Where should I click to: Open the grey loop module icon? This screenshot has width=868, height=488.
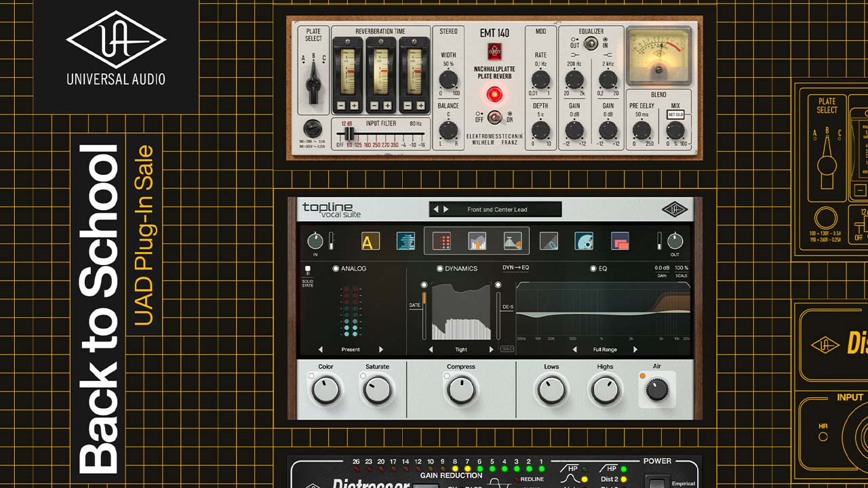[549, 241]
